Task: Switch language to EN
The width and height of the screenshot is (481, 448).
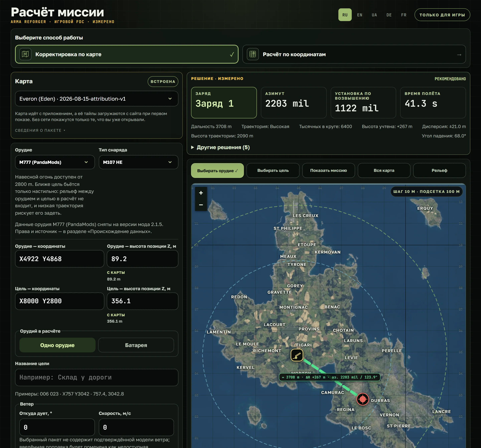Action: (x=360, y=15)
